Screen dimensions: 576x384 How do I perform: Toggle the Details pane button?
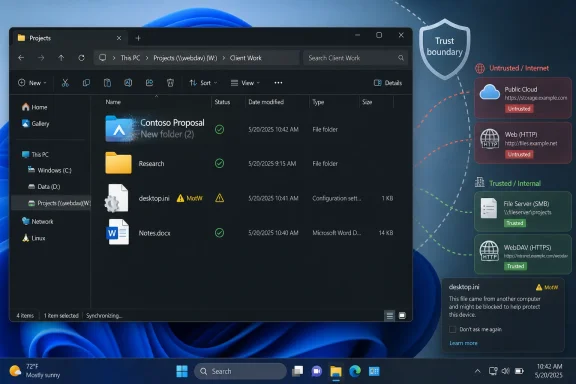(388, 83)
